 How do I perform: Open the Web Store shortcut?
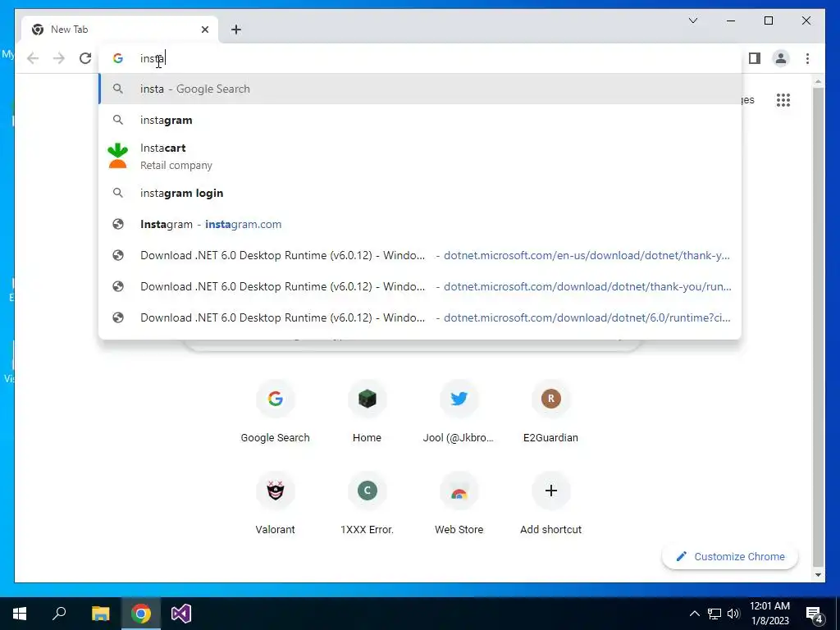coord(459,504)
